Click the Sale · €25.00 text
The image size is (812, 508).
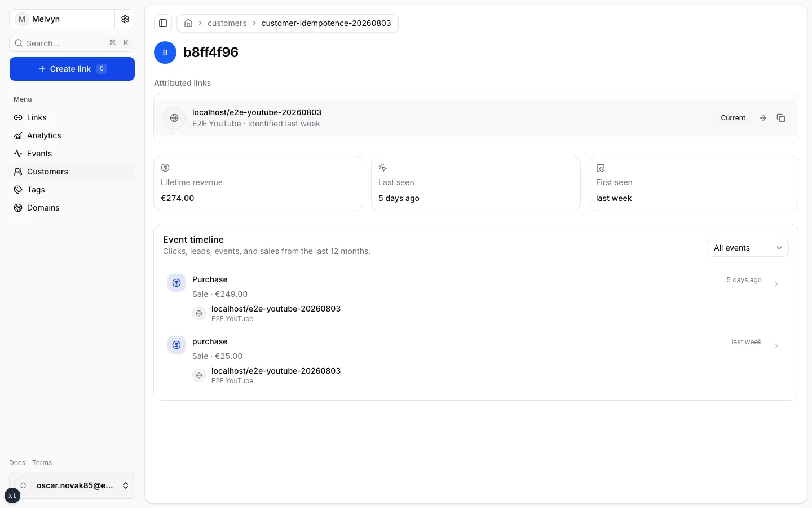pos(217,356)
